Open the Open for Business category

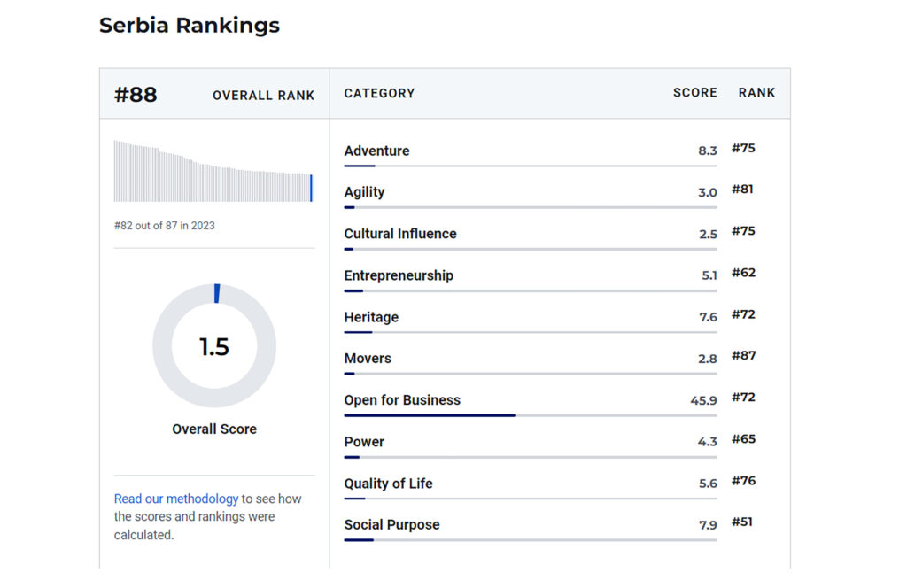point(402,400)
